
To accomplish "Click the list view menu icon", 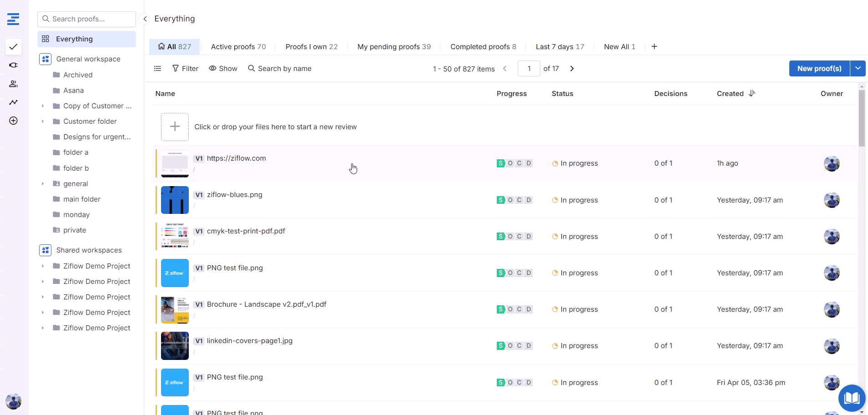I will [x=157, y=69].
